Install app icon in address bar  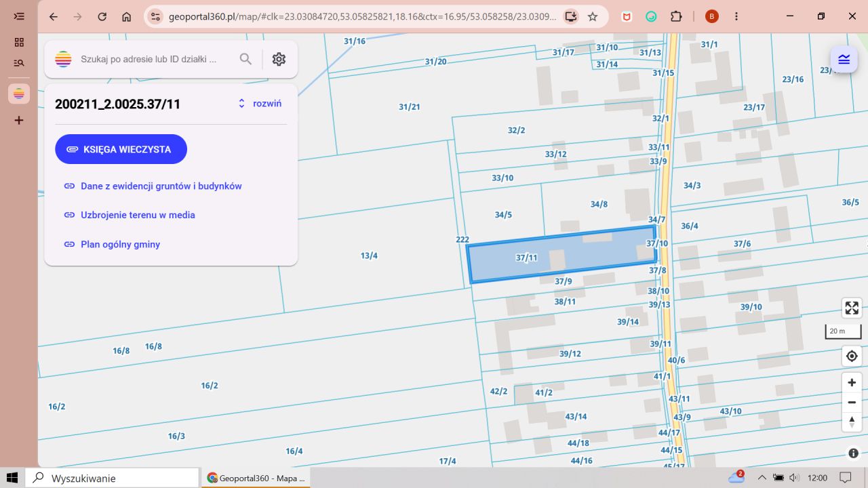[x=570, y=16]
